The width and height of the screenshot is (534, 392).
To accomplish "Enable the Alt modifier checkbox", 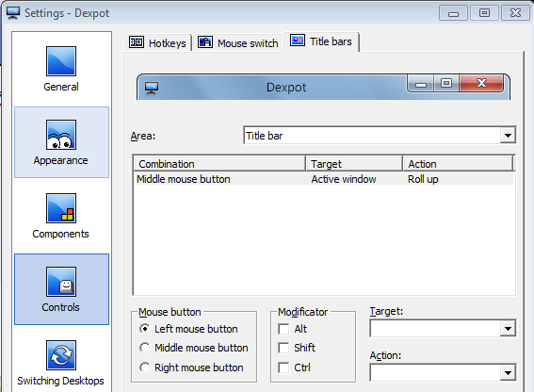I will 283,329.
